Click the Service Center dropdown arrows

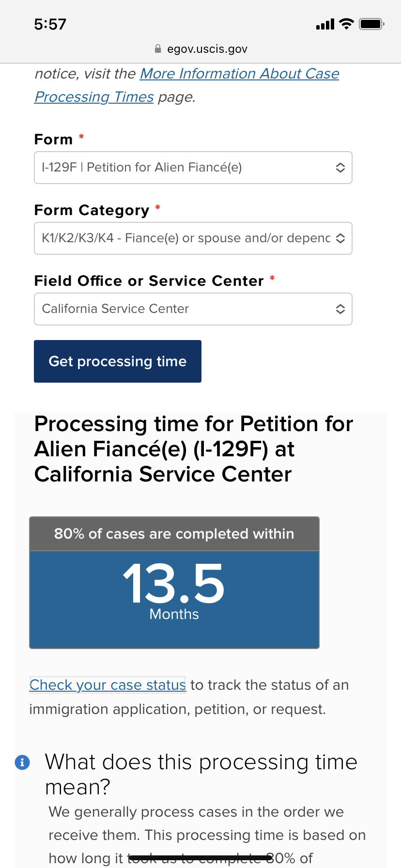tap(340, 309)
